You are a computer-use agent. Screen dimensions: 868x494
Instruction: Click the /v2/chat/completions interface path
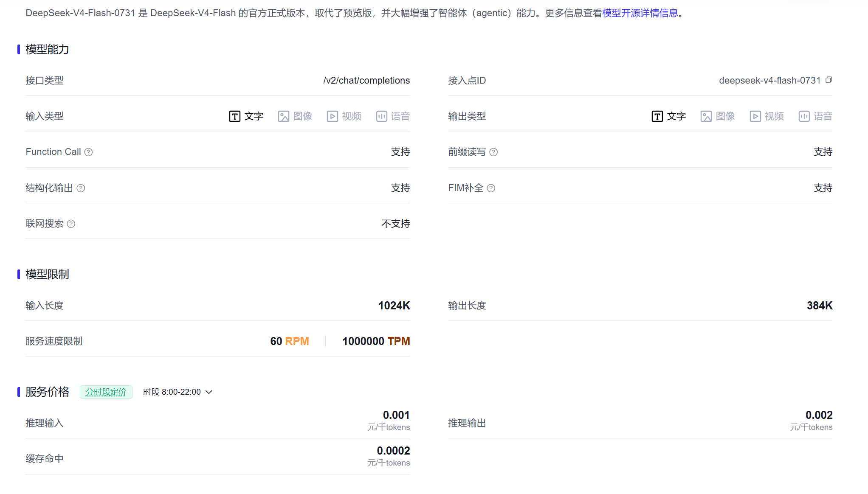pyautogui.click(x=366, y=81)
